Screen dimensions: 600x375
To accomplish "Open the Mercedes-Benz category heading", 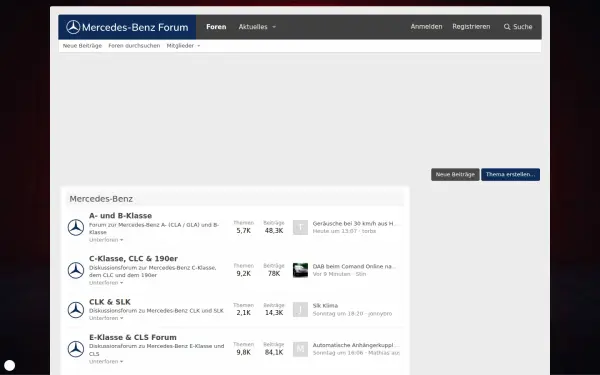I will coord(101,199).
